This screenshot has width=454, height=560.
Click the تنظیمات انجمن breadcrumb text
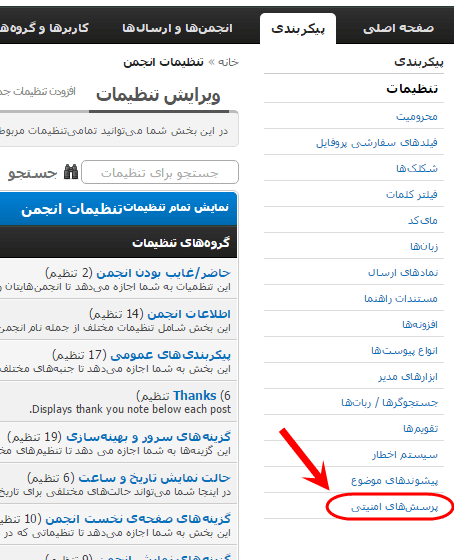(163, 62)
